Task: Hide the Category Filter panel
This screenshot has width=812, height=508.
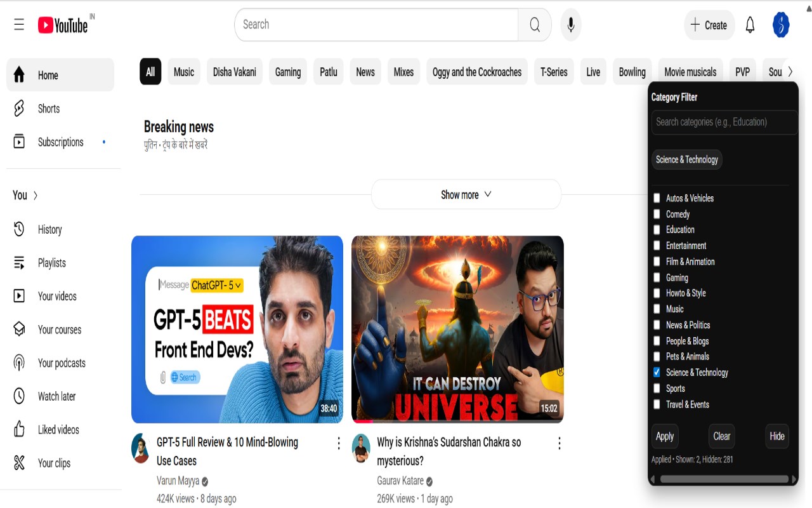Action: point(777,436)
